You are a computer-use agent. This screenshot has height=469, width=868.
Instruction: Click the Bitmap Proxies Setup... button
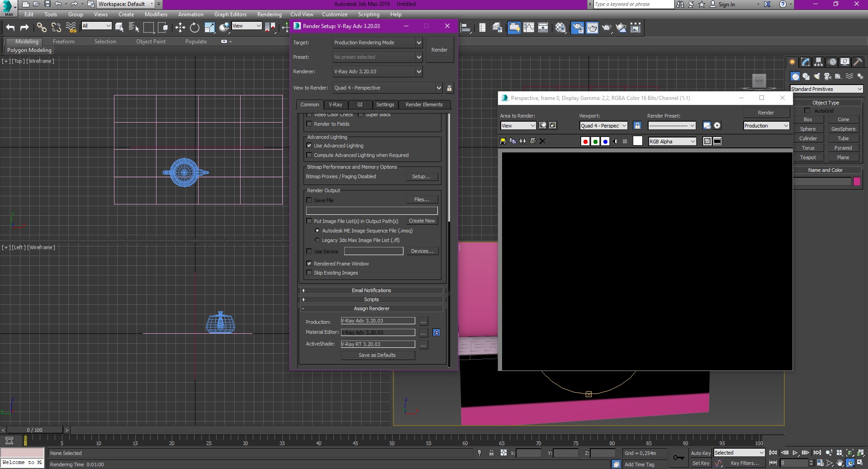(421, 176)
